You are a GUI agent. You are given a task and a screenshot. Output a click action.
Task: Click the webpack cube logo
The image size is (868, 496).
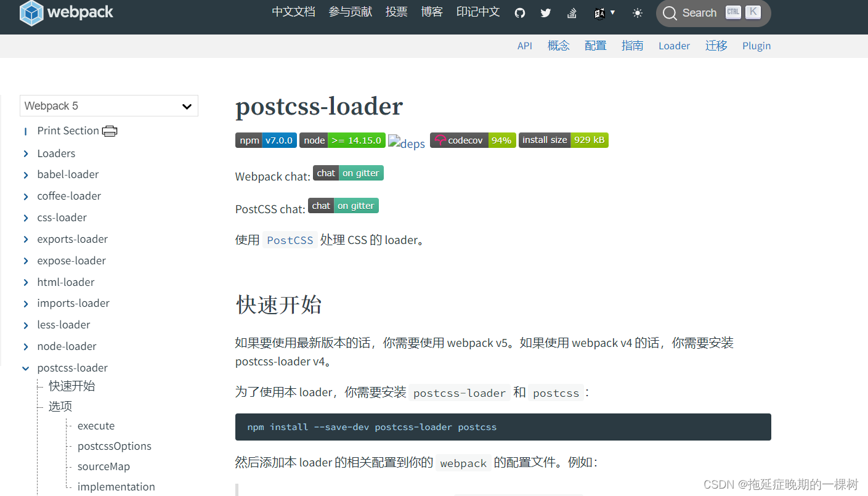[x=31, y=12]
